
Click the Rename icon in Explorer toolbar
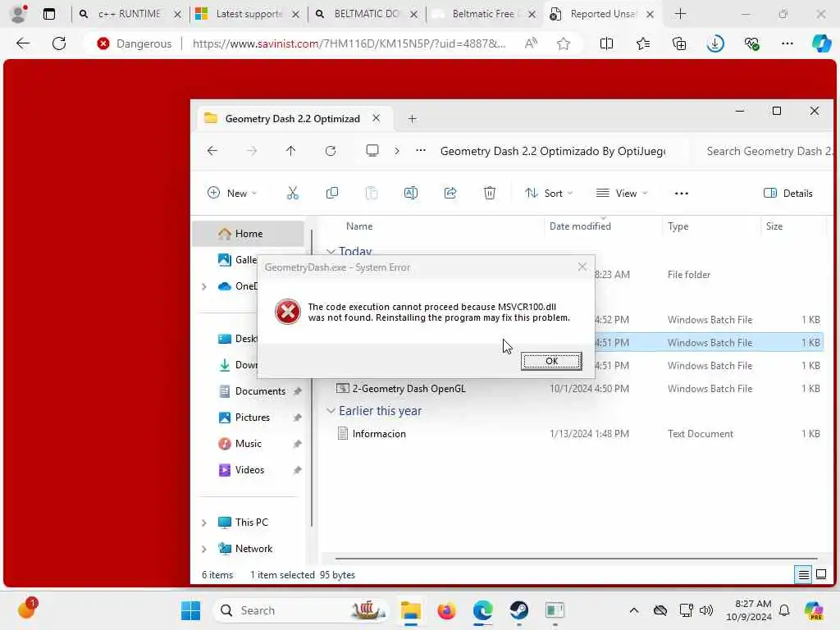(411, 193)
